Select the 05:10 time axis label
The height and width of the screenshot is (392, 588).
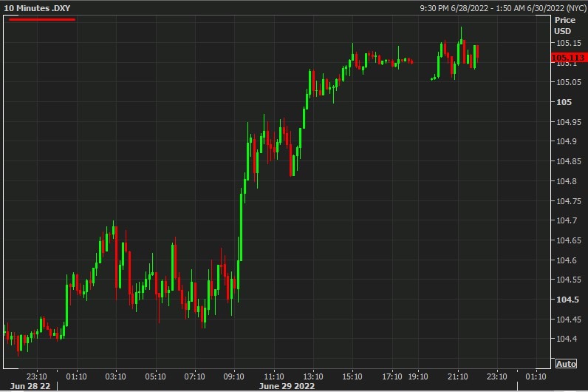155,376
